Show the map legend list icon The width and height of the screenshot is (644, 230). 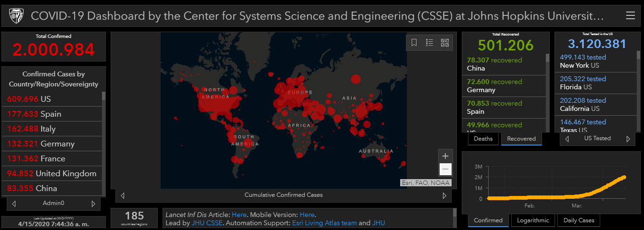429,43
